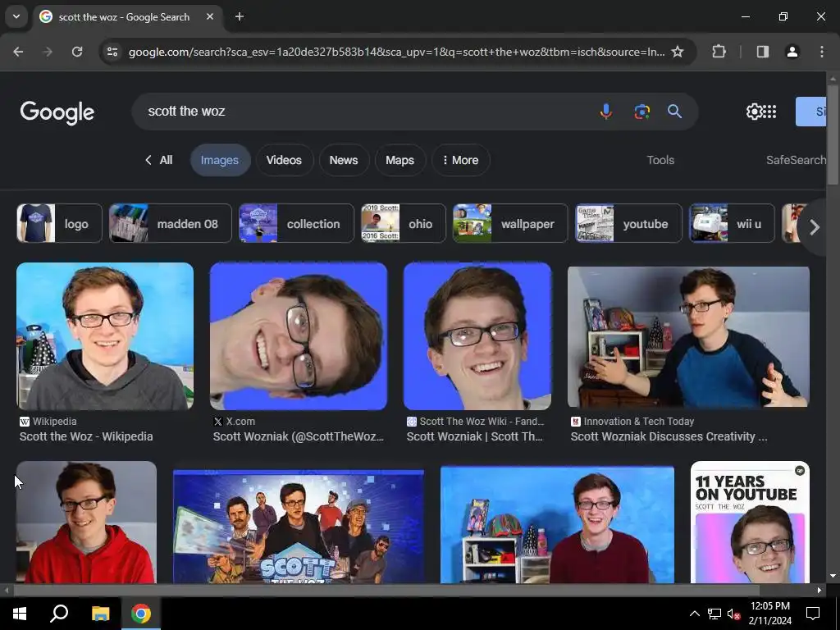Open the Google apps grid
This screenshot has height=630, width=840.
tap(769, 112)
